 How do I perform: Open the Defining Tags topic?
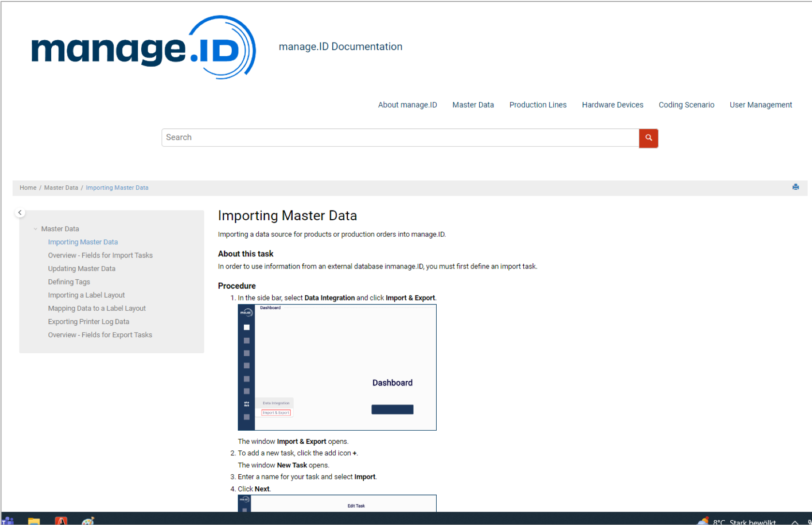[69, 282]
